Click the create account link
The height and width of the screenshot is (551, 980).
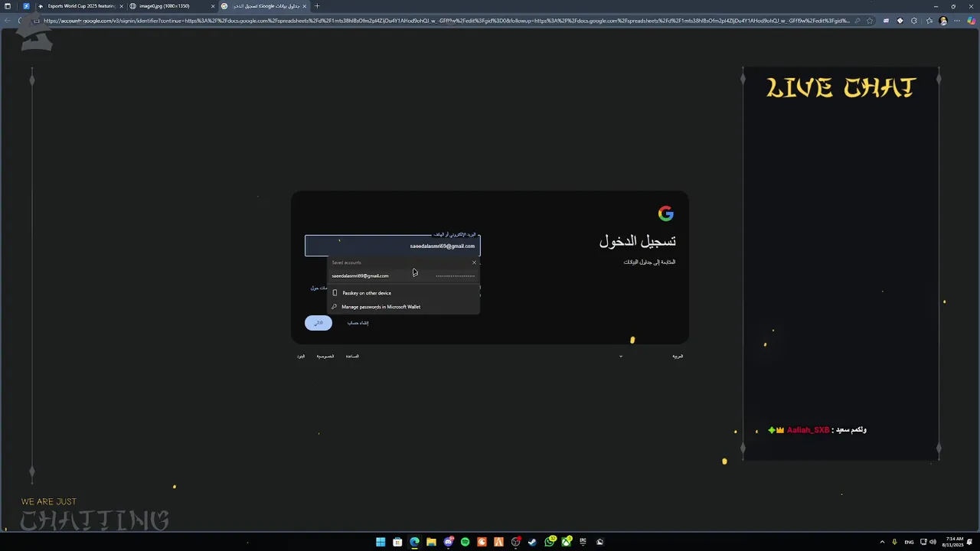[358, 323]
